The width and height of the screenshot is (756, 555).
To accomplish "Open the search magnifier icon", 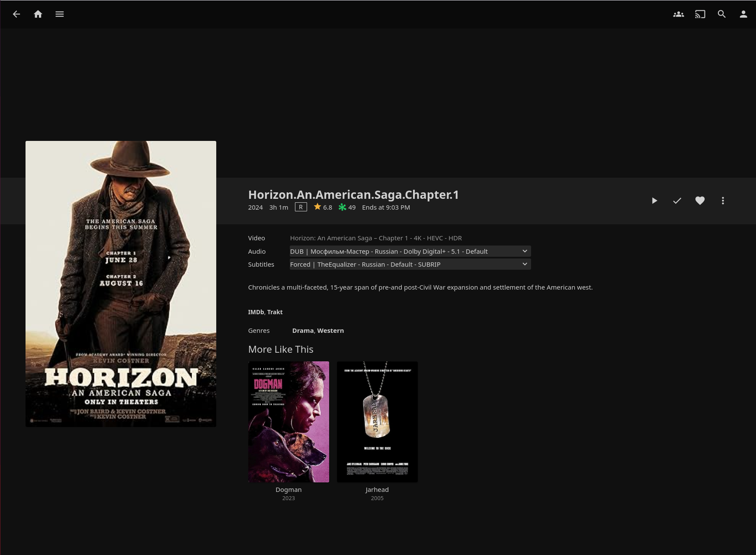I will [721, 14].
